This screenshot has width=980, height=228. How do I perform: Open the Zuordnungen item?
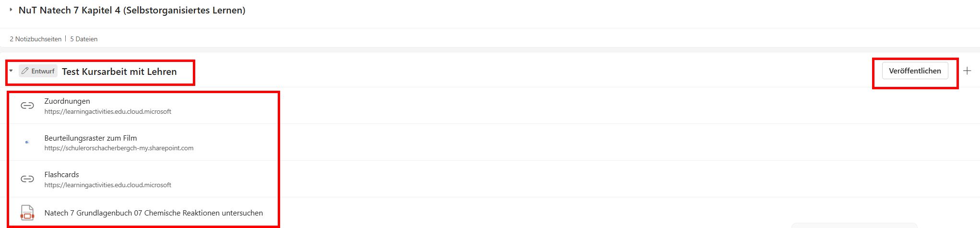[67, 101]
